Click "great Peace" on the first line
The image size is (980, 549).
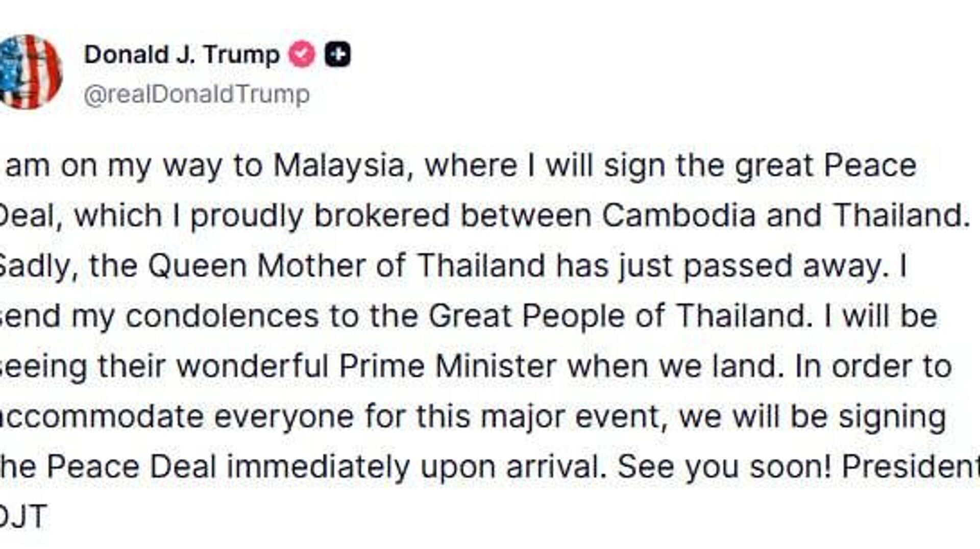point(825,166)
